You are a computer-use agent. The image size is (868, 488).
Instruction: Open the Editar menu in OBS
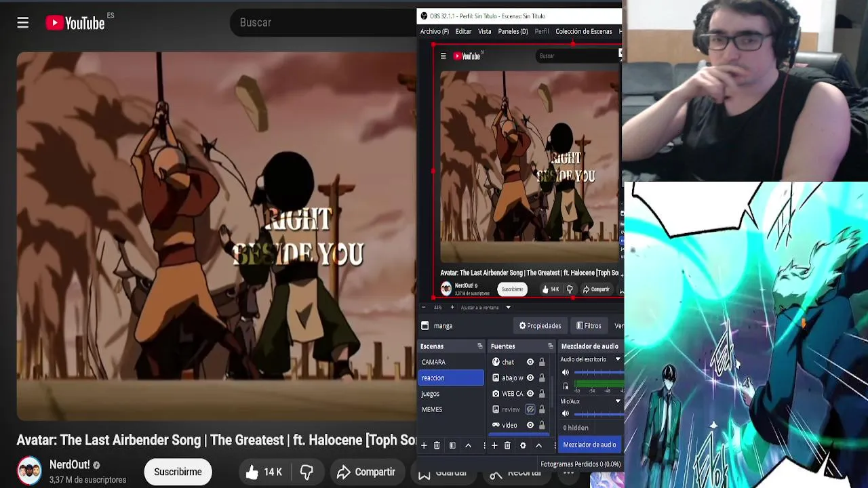tap(464, 31)
